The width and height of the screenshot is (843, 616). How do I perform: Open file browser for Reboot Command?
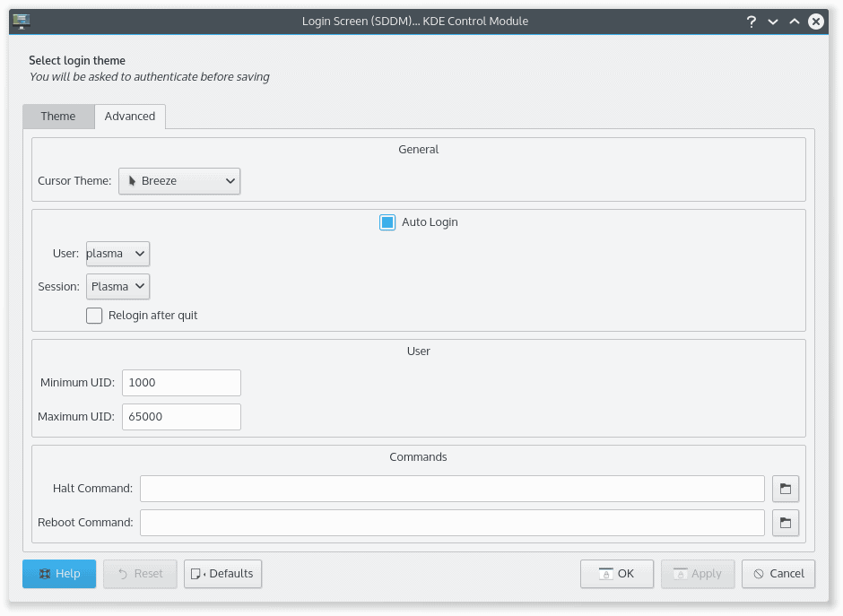(786, 523)
